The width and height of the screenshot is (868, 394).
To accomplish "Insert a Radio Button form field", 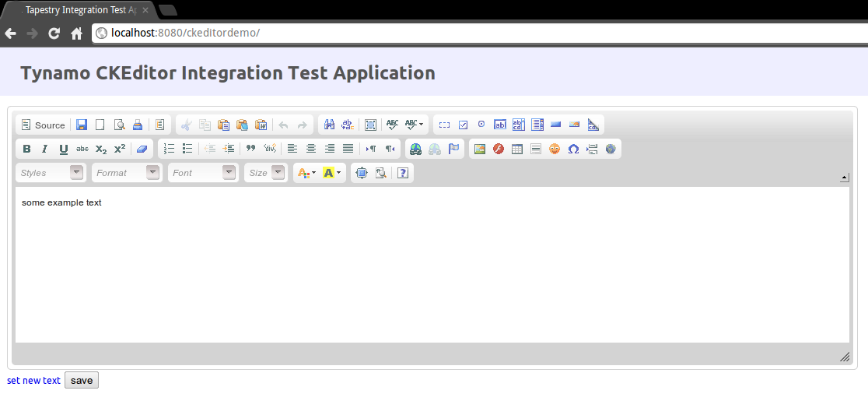I will [x=481, y=125].
